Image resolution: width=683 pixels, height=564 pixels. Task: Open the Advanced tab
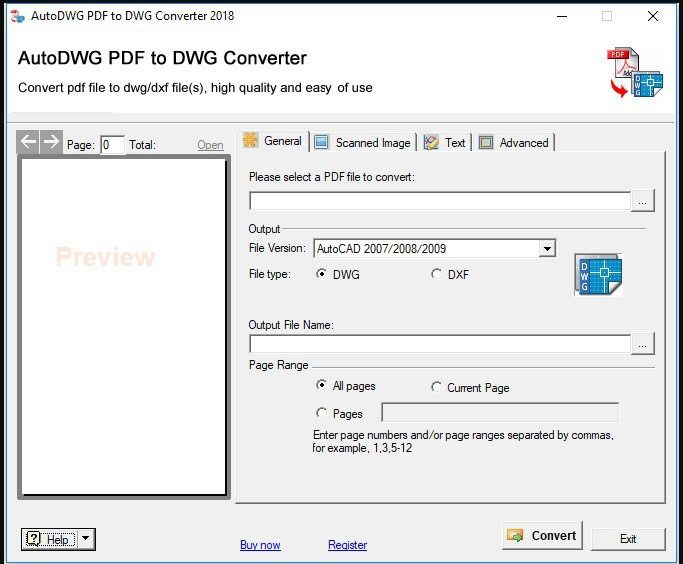coord(514,142)
